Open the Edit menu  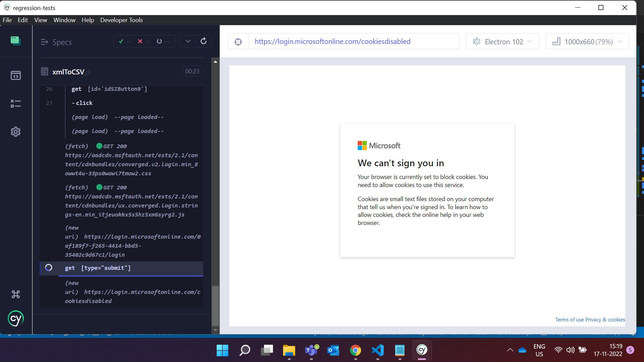(x=22, y=20)
